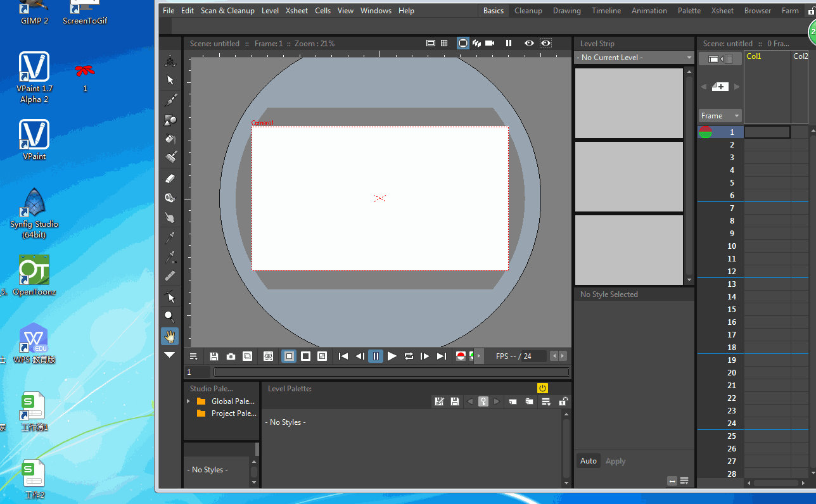
Task: Toggle the red channel in playback bar
Action: pyautogui.click(x=461, y=356)
